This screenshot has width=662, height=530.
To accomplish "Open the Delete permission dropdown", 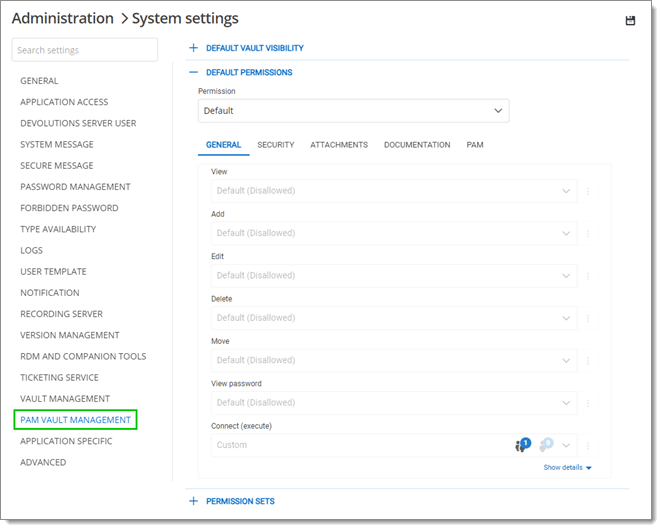I will point(394,318).
